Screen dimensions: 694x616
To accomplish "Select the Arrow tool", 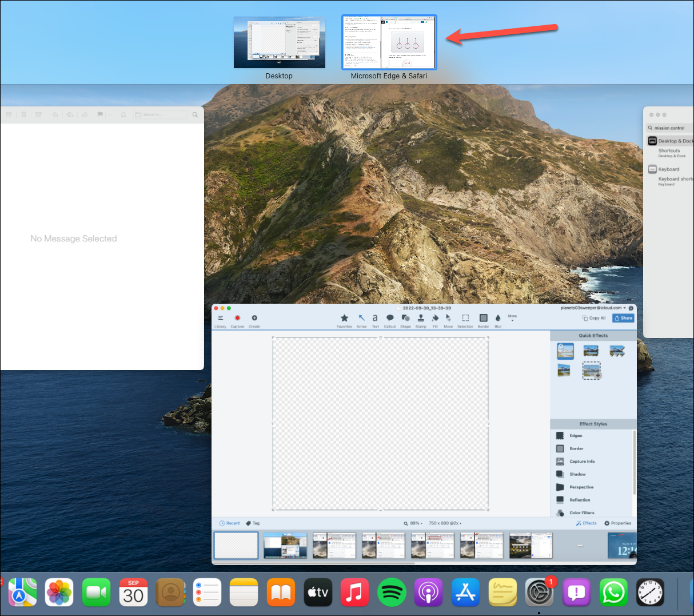I will (x=362, y=321).
